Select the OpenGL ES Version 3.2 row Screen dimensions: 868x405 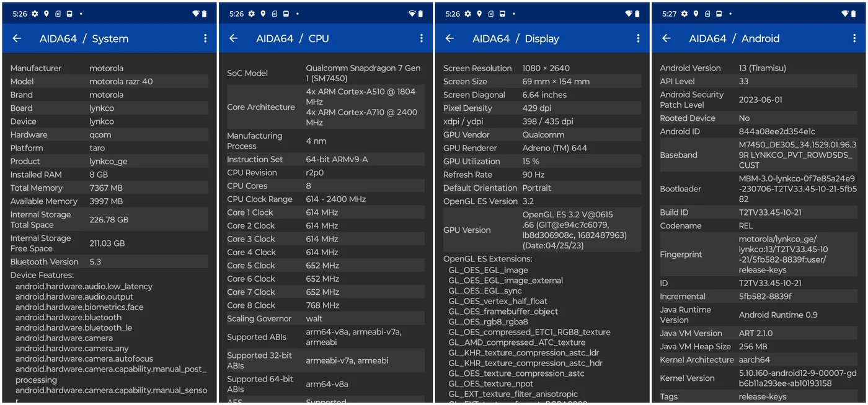(x=541, y=201)
